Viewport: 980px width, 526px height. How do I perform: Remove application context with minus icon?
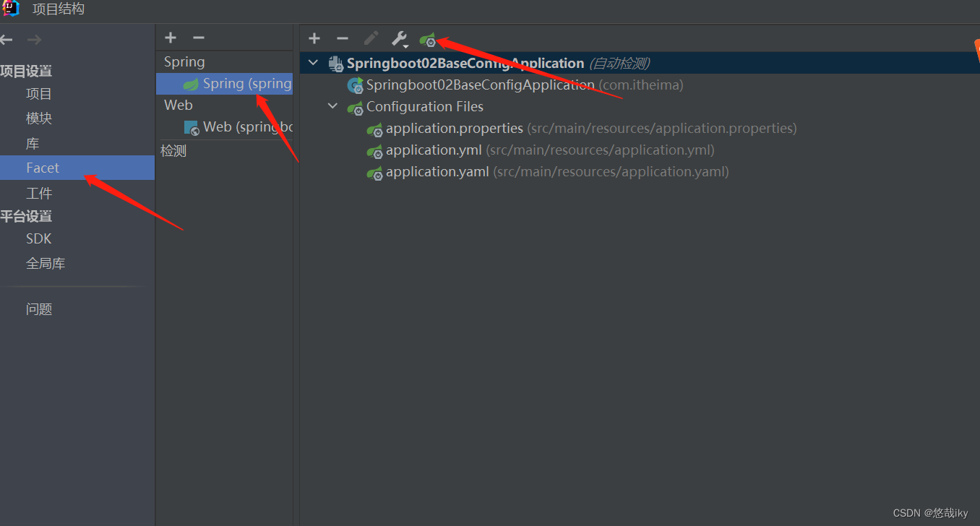343,38
